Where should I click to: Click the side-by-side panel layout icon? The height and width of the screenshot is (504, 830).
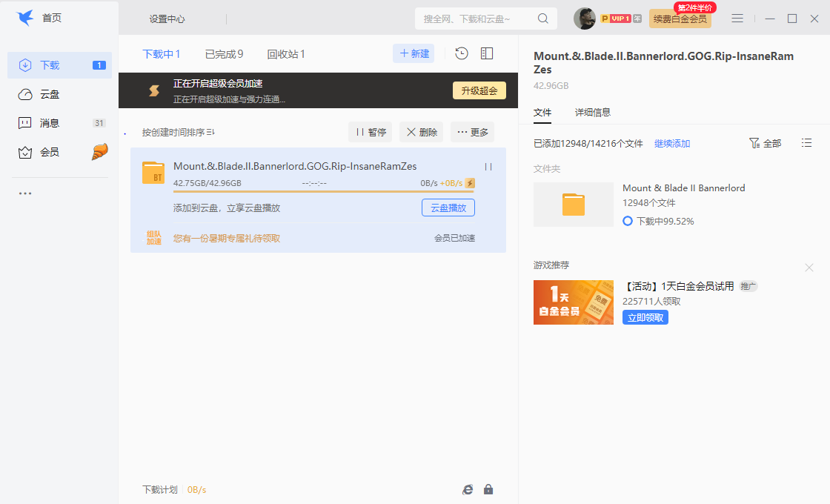(x=486, y=53)
